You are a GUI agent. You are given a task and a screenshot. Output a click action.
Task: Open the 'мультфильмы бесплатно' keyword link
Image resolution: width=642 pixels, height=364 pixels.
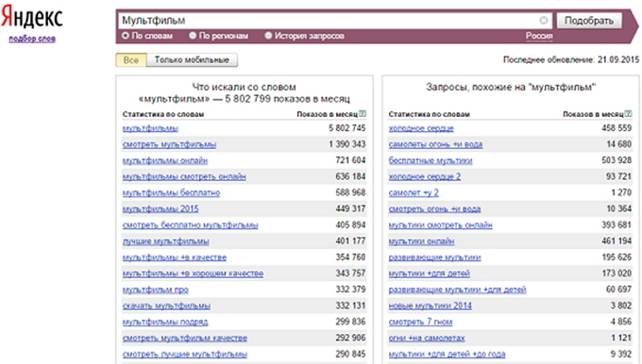(171, 193)
